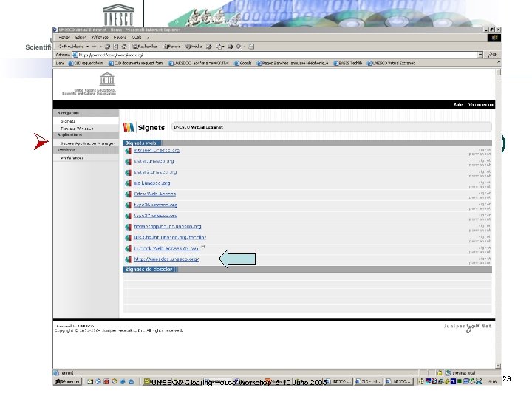Open CLD request form links-bar shortcut
This screenshot has width=532, height=399.
pyautogui.click(x=86, y=63)
